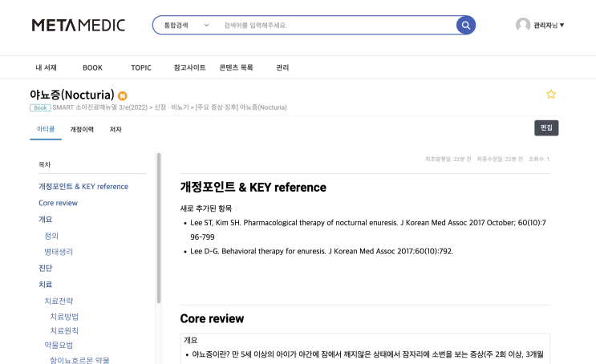
Task: Click the orange N badge next to title
Action: coord(123,95)
